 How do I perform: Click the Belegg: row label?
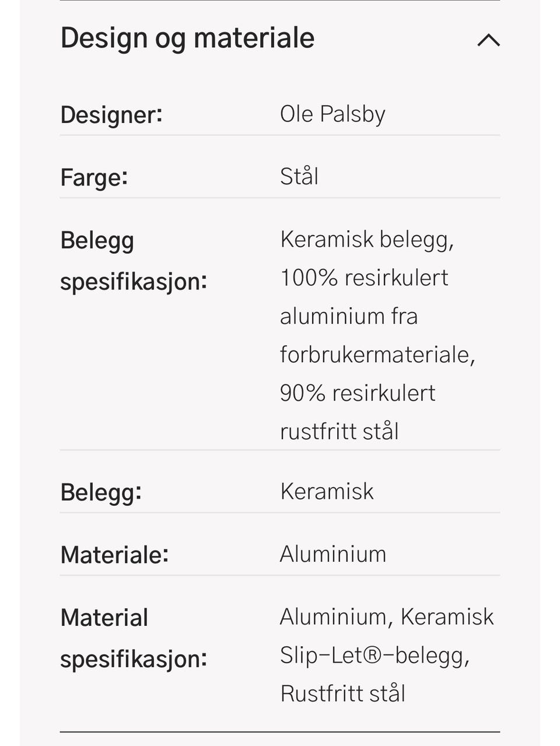pos(101,492)
